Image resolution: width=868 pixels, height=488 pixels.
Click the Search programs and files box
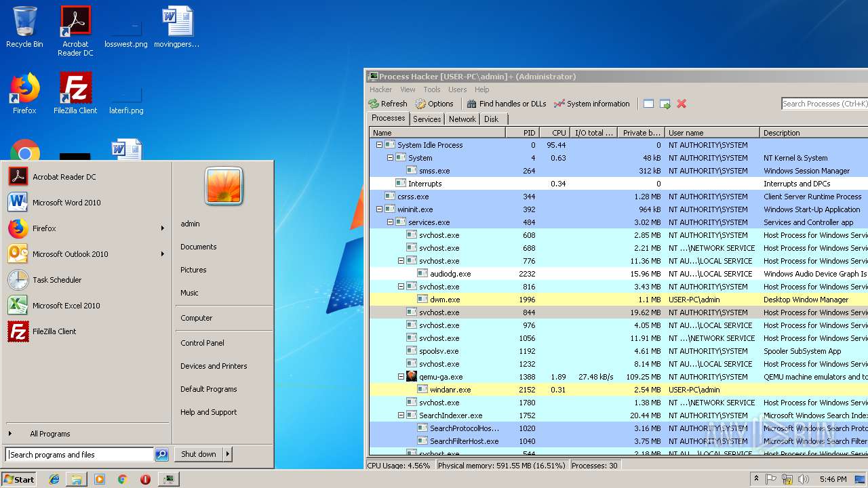point(79,455)
